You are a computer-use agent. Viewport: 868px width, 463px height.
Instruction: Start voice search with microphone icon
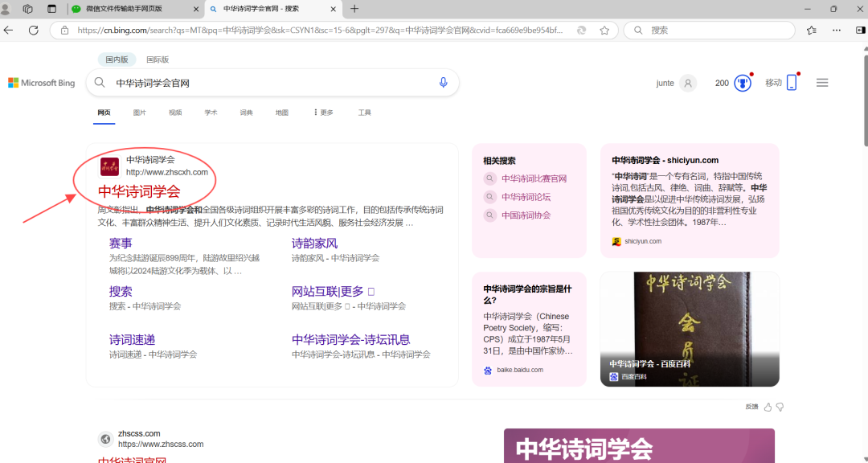point(444,83)
